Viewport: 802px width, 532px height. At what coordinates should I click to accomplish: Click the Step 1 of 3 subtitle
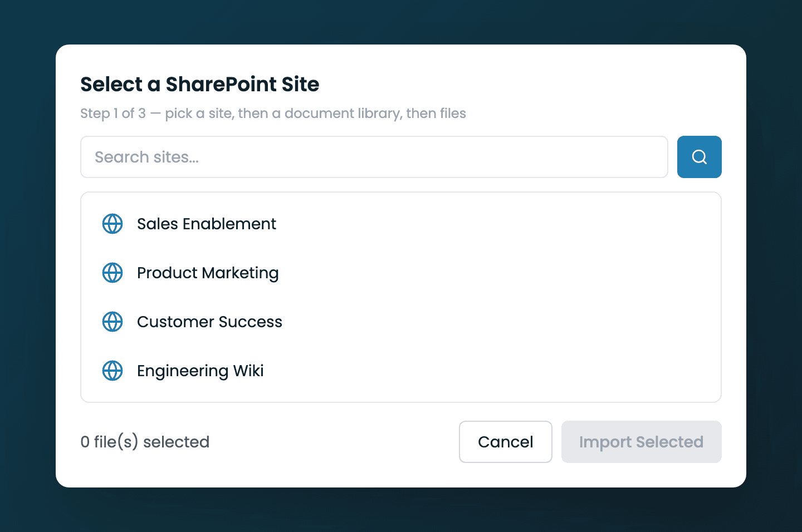point(273,114)
